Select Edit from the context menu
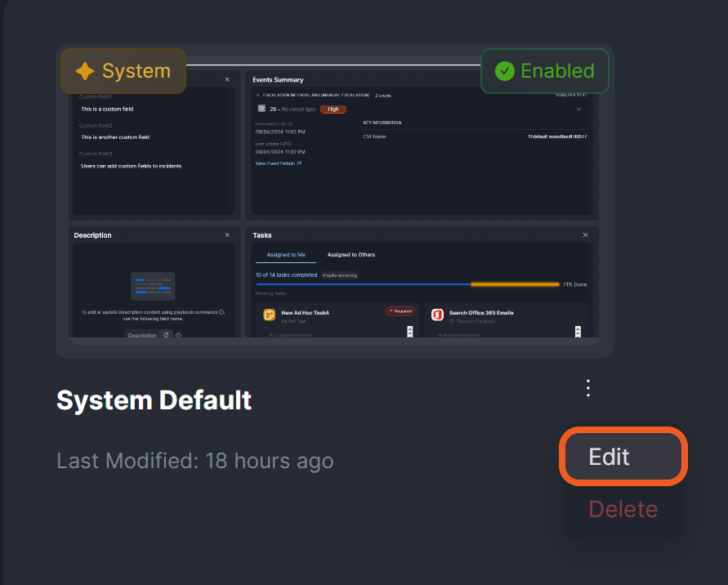 pos(623,457)
